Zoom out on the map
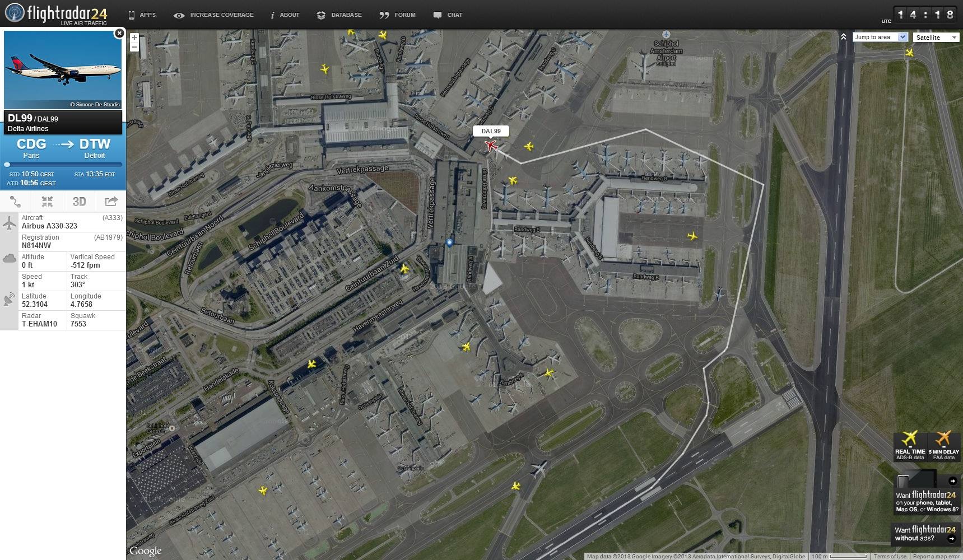The height and width of the screenshot is (560, 963). coord(134,47)
